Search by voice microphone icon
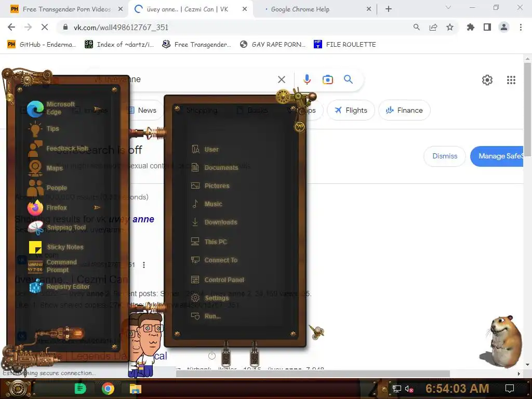 click(307, 79)
